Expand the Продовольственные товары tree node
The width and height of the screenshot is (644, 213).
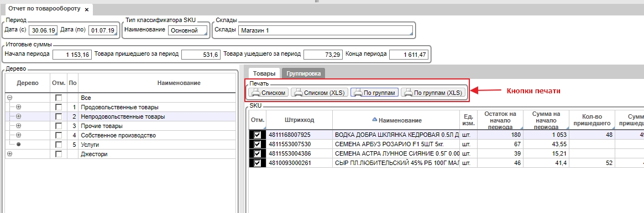click(18, 107)
